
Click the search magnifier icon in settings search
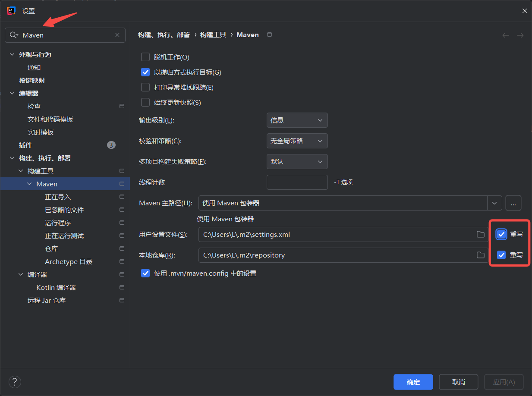tap(13, 35)
